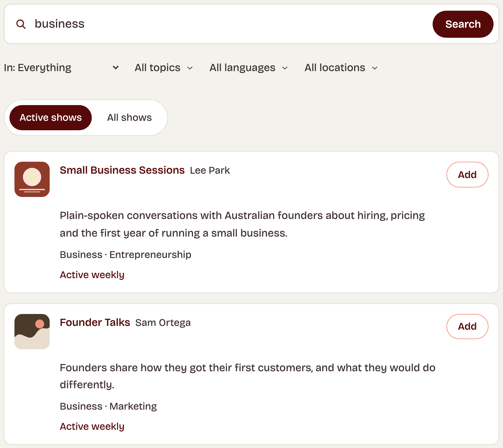The height and width of the screenshot is (448, 503).
Task: Click 'Business · Marketing' category text
Action: click(108, 406)
